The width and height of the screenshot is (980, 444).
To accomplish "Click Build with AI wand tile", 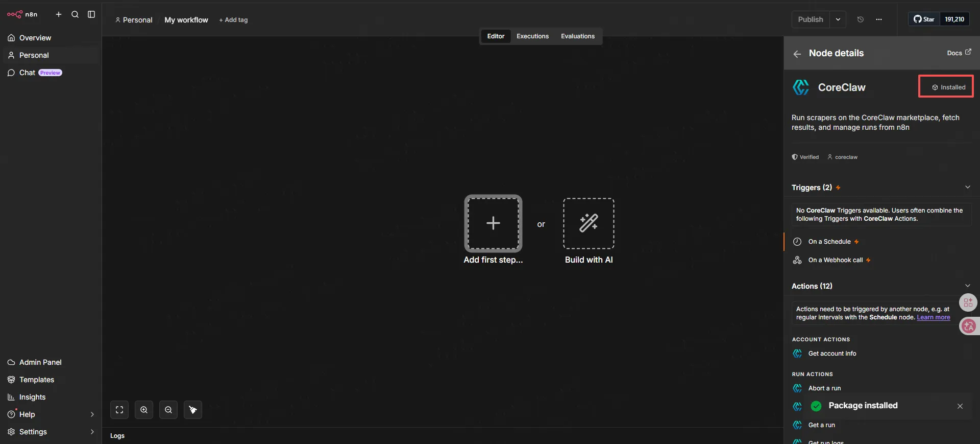I will [589, 223].
